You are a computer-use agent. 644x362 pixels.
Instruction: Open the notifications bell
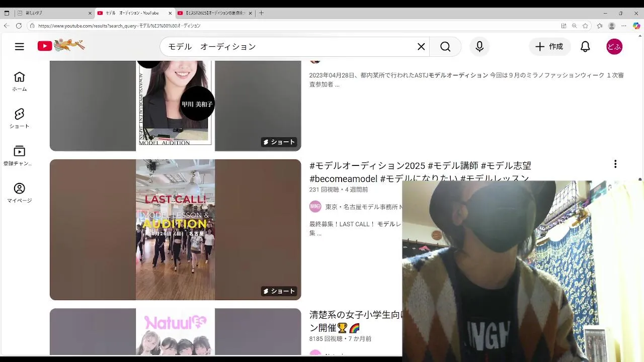tap(585, 47)
